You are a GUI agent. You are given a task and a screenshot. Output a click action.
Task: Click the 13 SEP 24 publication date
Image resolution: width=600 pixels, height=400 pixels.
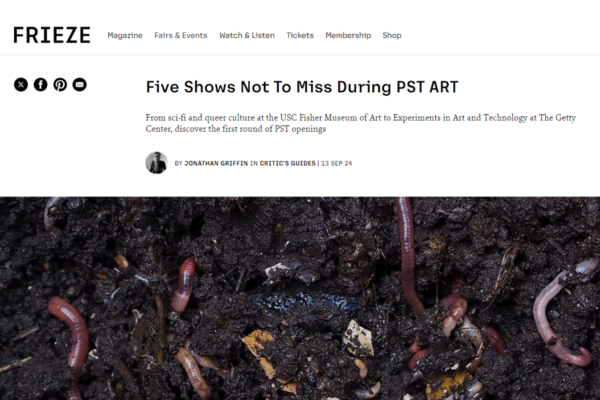point(336,163)
